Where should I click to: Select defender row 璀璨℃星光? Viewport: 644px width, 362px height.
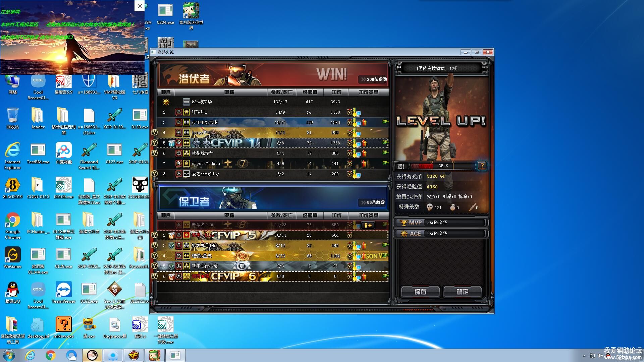point(273,256)
